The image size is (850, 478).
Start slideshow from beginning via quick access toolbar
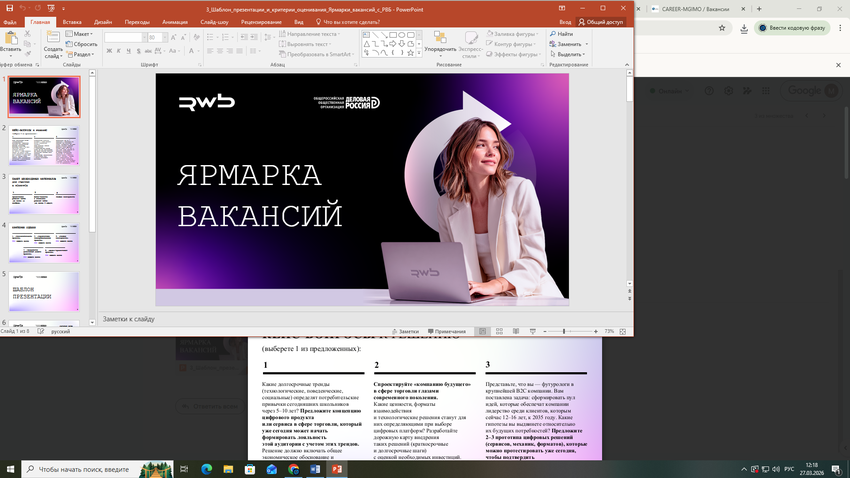pyautogui.click(x=51, y=9)
